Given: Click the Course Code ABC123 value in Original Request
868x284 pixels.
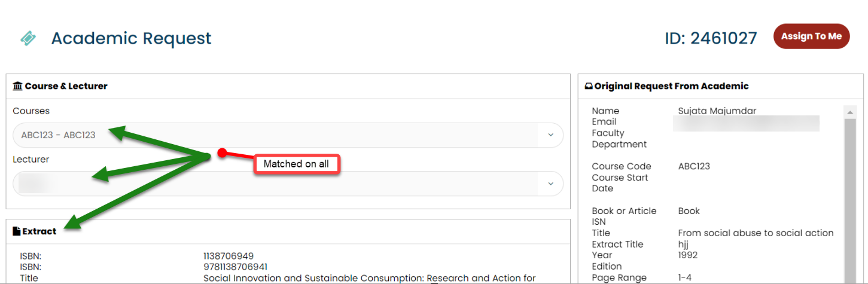Looking at the screenshot, I should 694,166.
